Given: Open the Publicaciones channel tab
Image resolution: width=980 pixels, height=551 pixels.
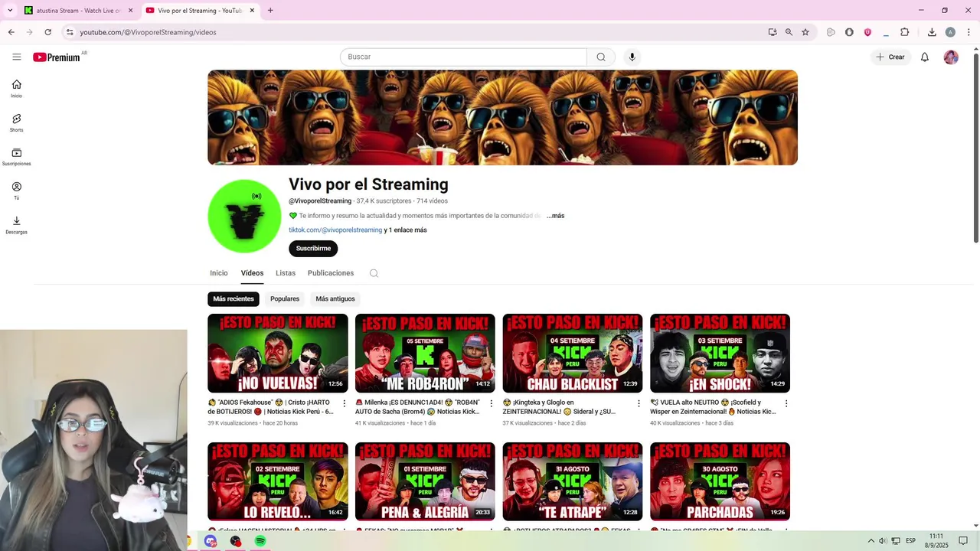Looking at the screenshot, I should [331, 273].
